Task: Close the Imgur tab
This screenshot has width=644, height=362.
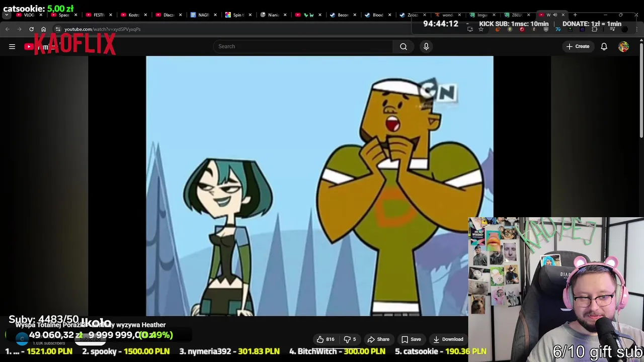Action: point(494,15)
